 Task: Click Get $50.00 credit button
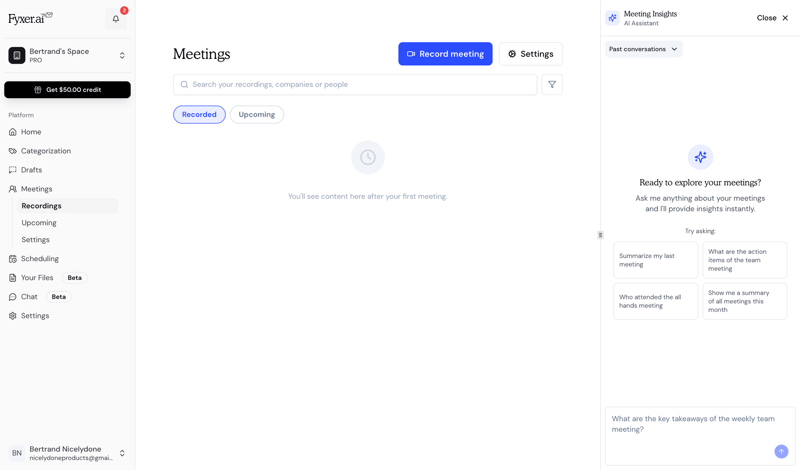click(x=67, y=89)
